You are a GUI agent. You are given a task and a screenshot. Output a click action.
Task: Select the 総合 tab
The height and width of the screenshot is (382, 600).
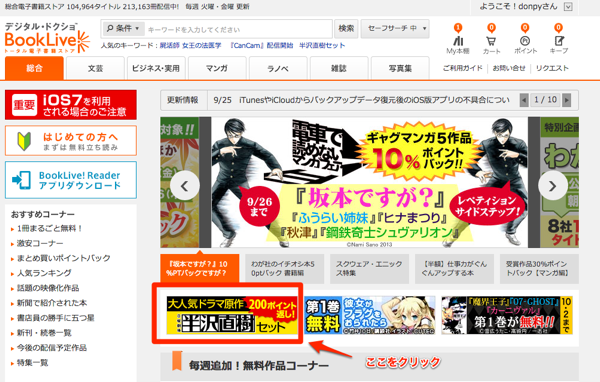(x=34, y=68)
